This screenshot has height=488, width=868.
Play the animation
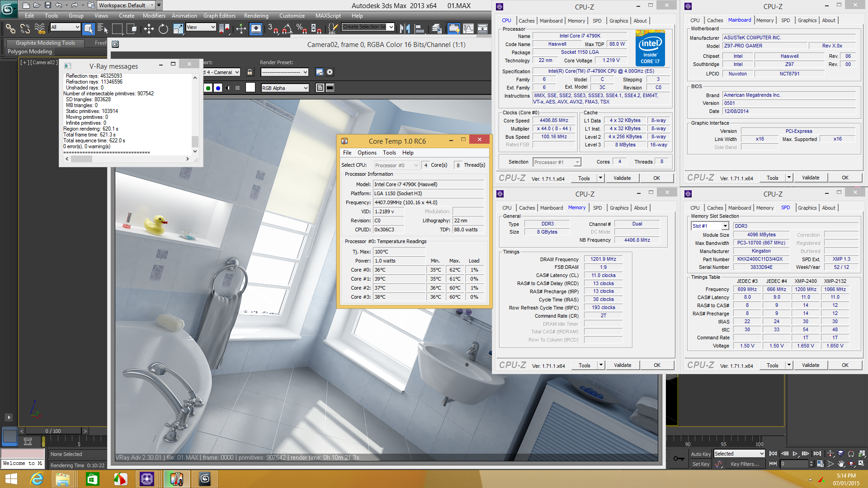click(795, 454)
